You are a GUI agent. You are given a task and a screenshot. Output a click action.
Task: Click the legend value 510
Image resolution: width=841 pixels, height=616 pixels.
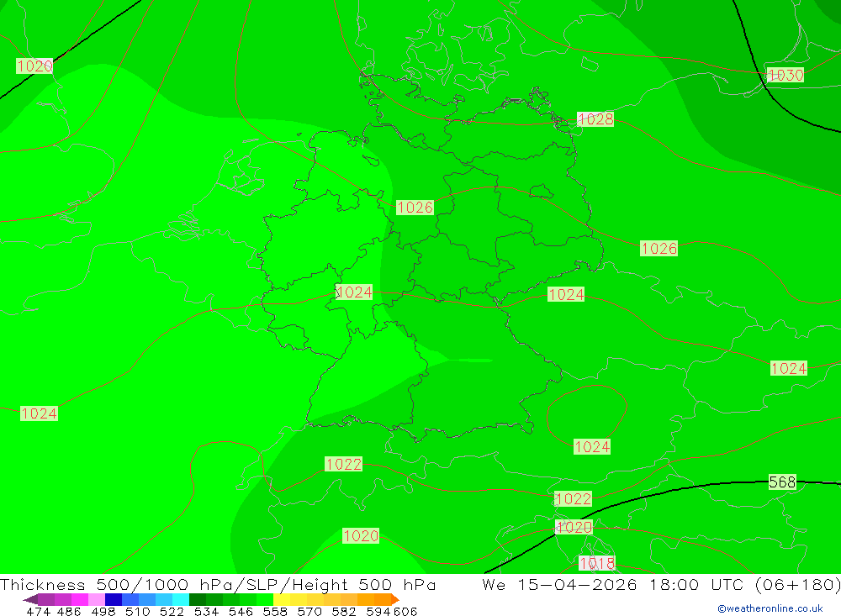(138, 611)
